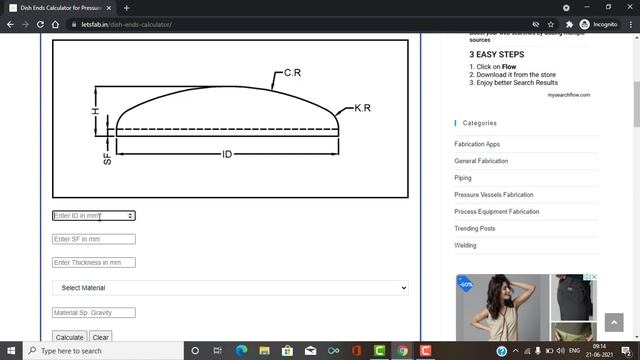Click the mysearchflow.com ad link
Image resolution: width=640 pixels, height=360 pixels.
pos(569,95)
